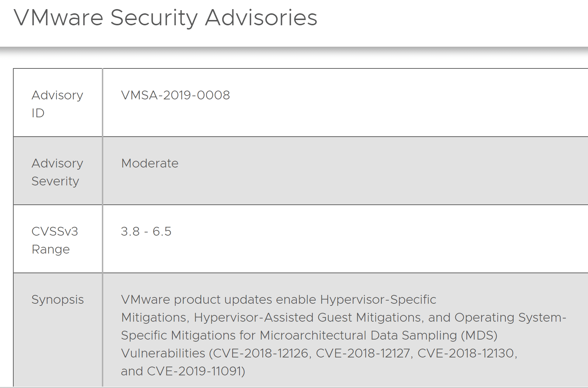Click the Synopsis label cell
Screen dimensions: 588x388
[58, 300]
